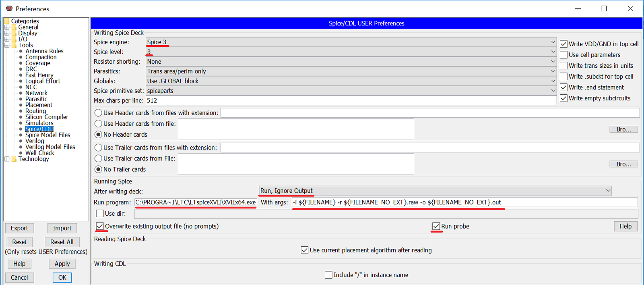Collapse the Tools category node

point(7,45)
